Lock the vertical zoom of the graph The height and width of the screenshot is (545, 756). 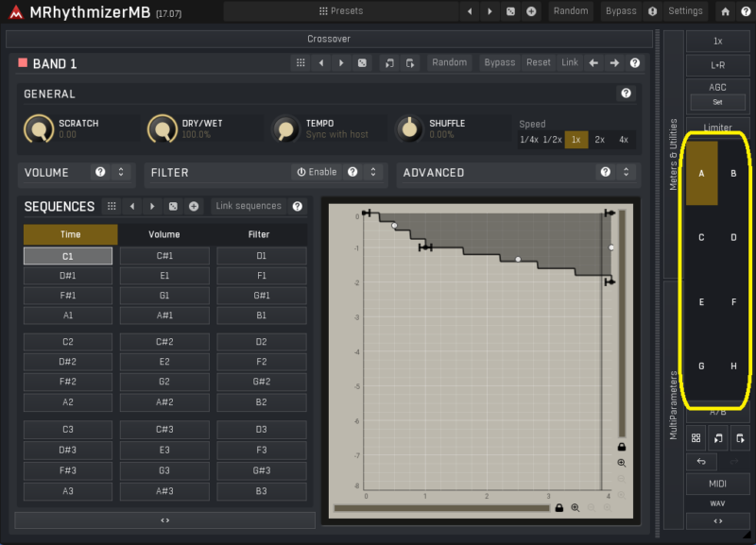tap(621, 446)
